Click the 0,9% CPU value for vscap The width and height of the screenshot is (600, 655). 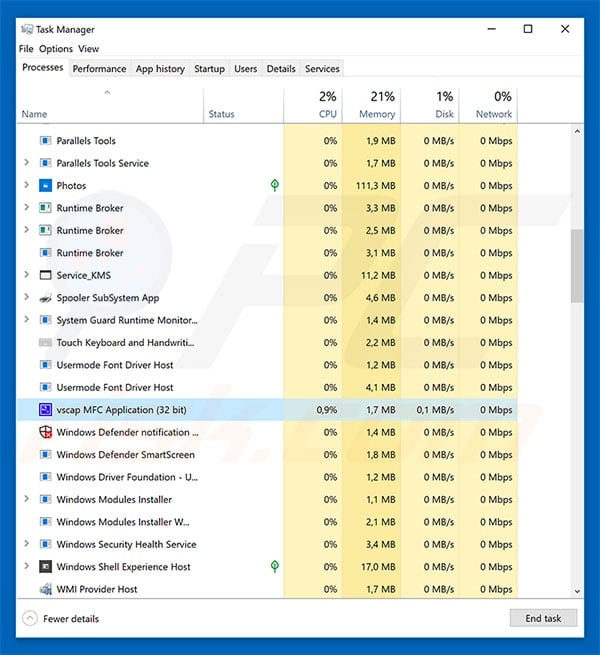point(326,410)
